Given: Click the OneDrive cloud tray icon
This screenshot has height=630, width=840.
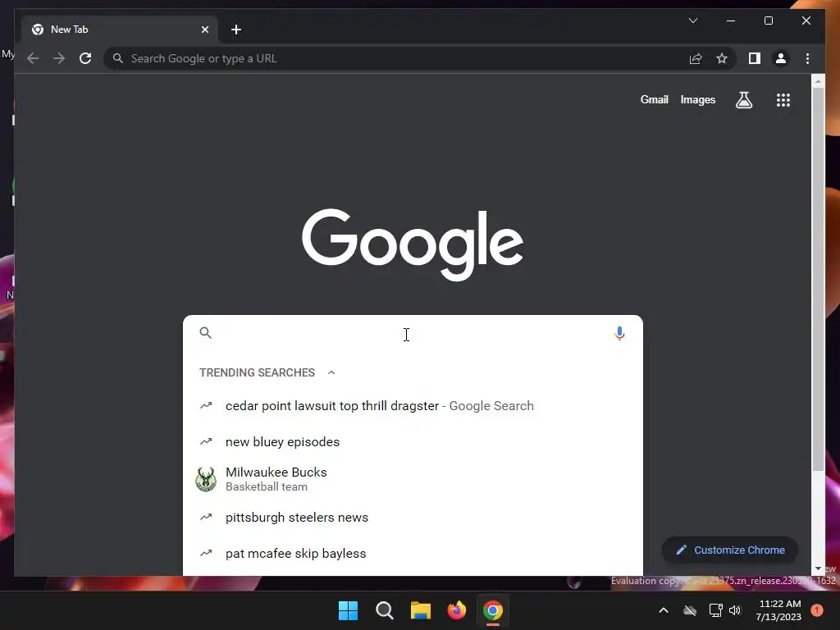Looking at the screenshot, I should tap(690, 610).
